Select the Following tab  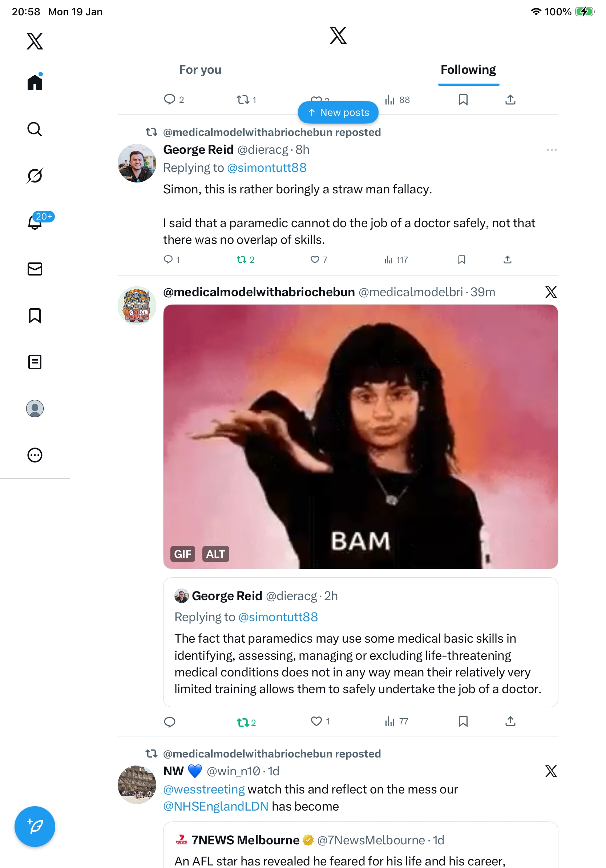(468, 70)
